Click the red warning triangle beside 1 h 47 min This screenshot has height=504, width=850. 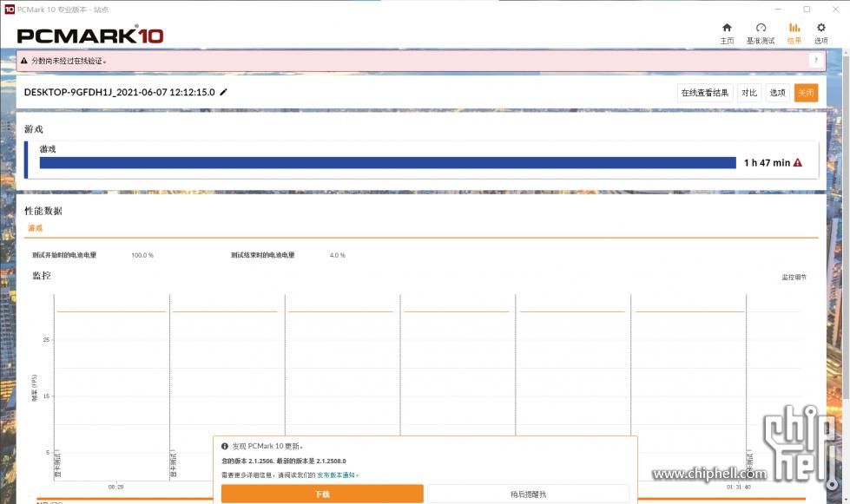tap(798, 163)
